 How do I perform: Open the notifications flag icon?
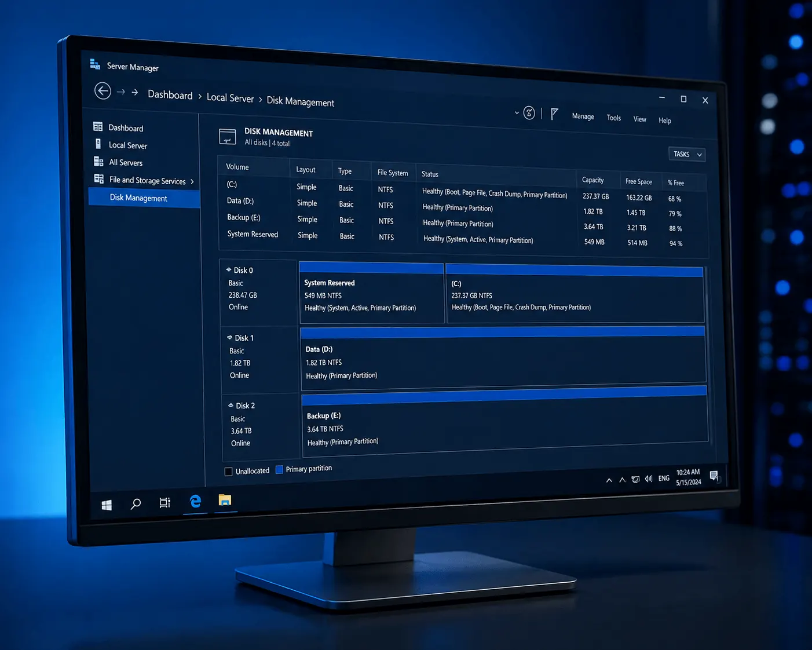(x=554, y=114)
